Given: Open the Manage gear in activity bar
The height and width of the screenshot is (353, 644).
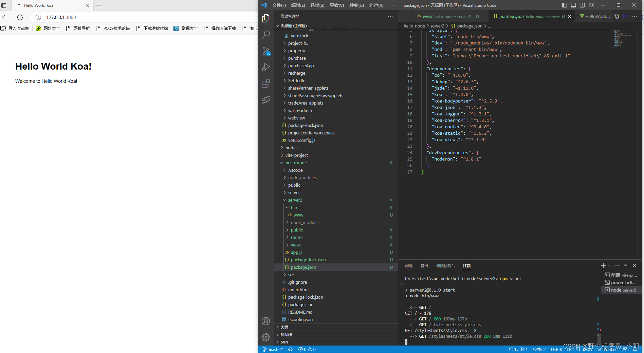Looking at the screenshot, I should [x=266, y=337].
